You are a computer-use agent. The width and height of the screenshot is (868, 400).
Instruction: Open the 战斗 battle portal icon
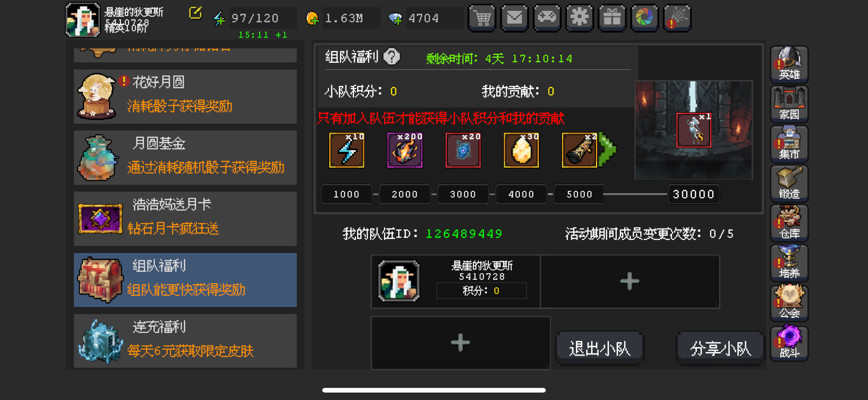(x=789, y=342)
